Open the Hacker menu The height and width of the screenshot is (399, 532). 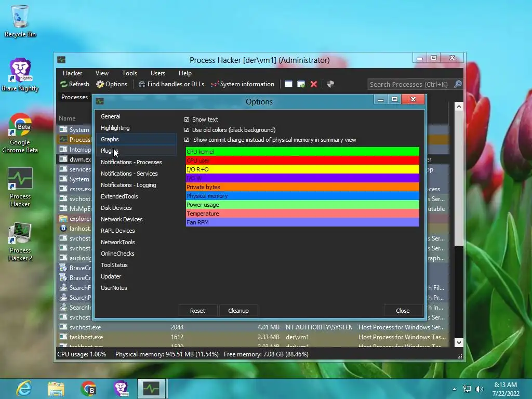point(72,73)
